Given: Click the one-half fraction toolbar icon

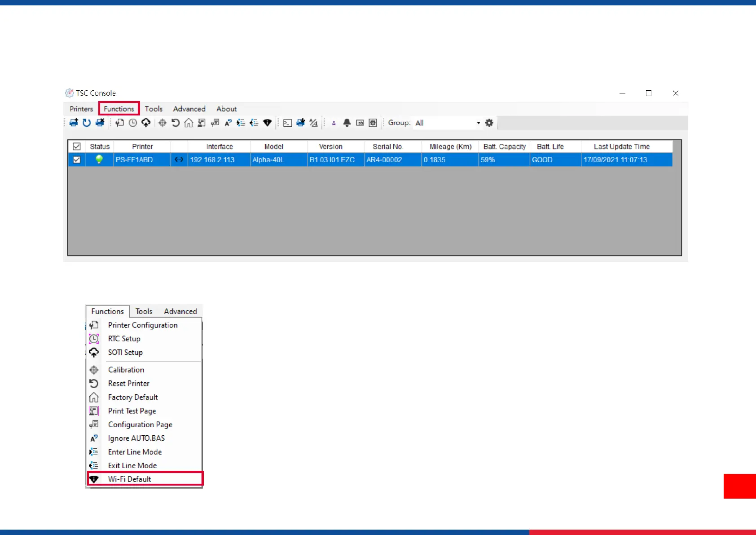Looking at the screenshot, I should pos(314,123).
